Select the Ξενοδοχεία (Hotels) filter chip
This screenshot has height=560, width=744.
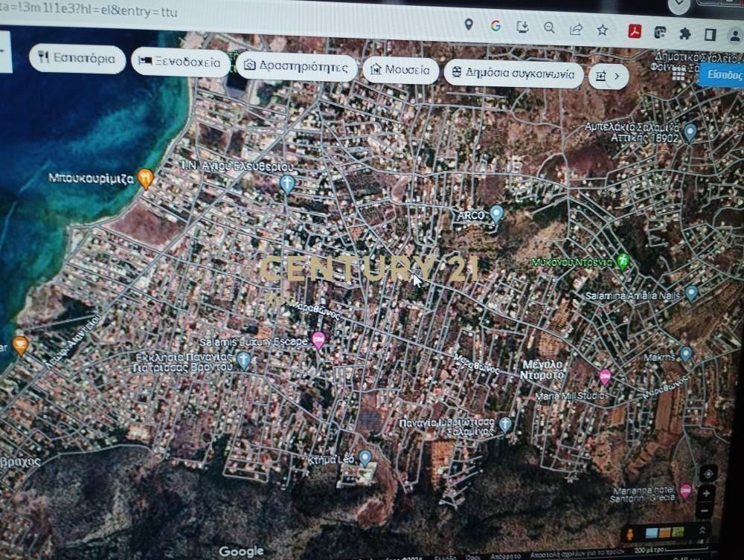tap(180, 63)
